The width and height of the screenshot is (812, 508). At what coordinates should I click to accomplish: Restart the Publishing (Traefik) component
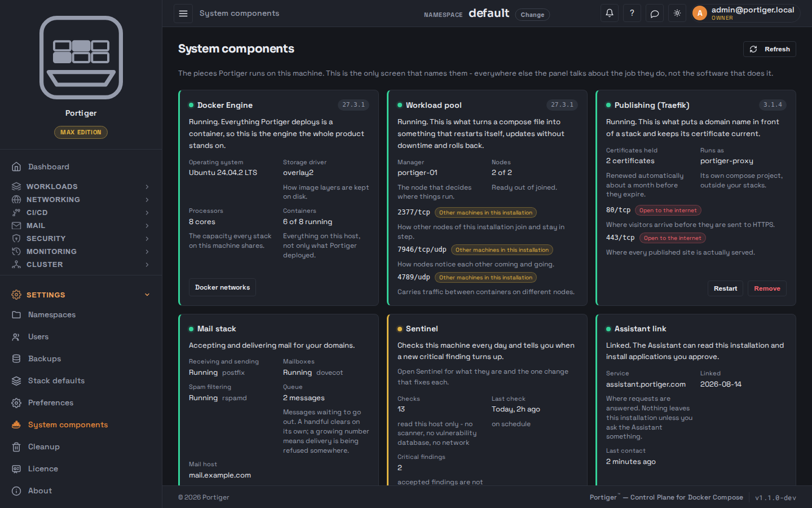click(x=725, y=288)
